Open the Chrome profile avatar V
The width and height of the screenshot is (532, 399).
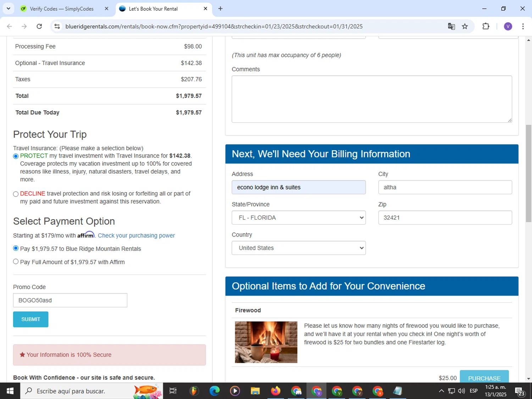point(508,26)
